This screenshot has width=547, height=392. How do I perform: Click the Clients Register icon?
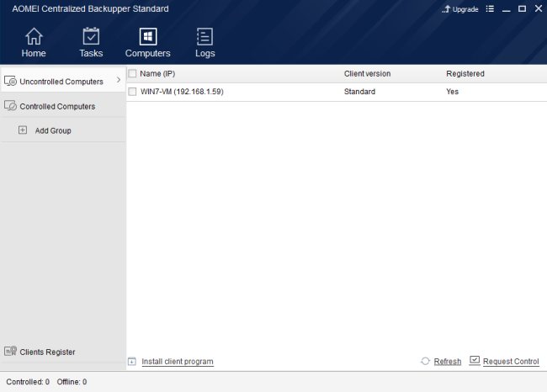(x=10, y=351)
